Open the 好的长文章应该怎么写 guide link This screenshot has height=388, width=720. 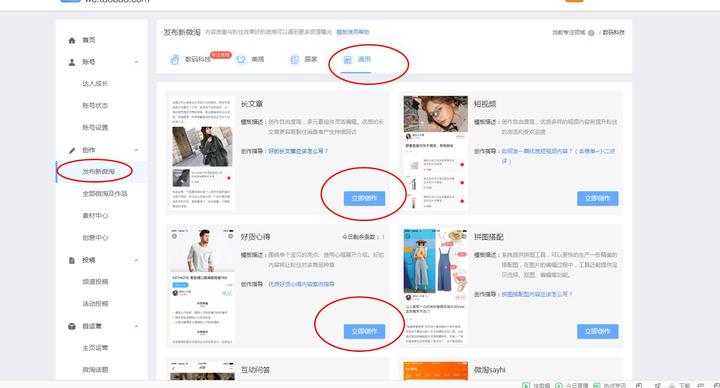pyautogui.click(x=298, y=151)
